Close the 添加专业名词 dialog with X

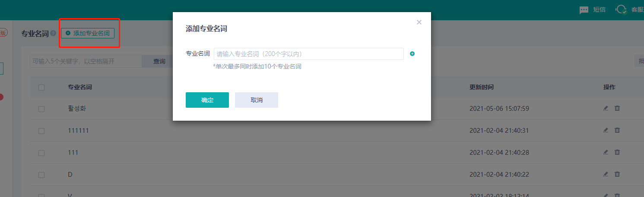(x=419, y=22)
